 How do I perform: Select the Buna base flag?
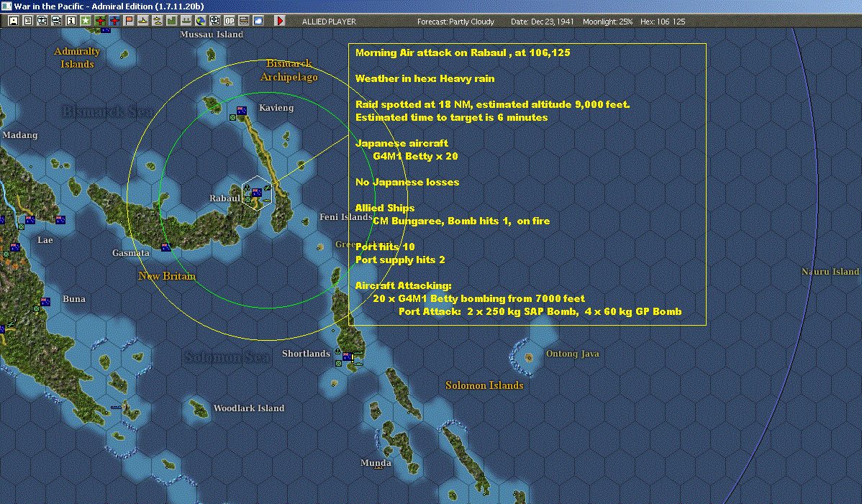(x=45, y=301)
